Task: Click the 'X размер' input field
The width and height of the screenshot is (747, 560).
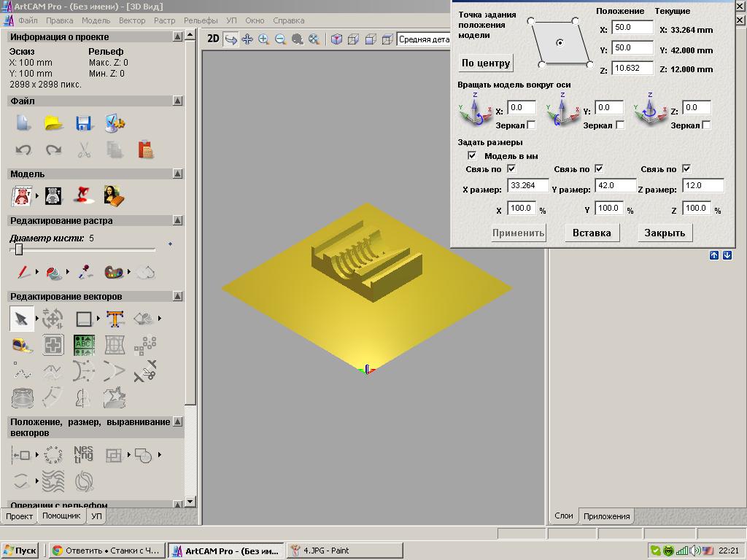Action: point(528,185)
